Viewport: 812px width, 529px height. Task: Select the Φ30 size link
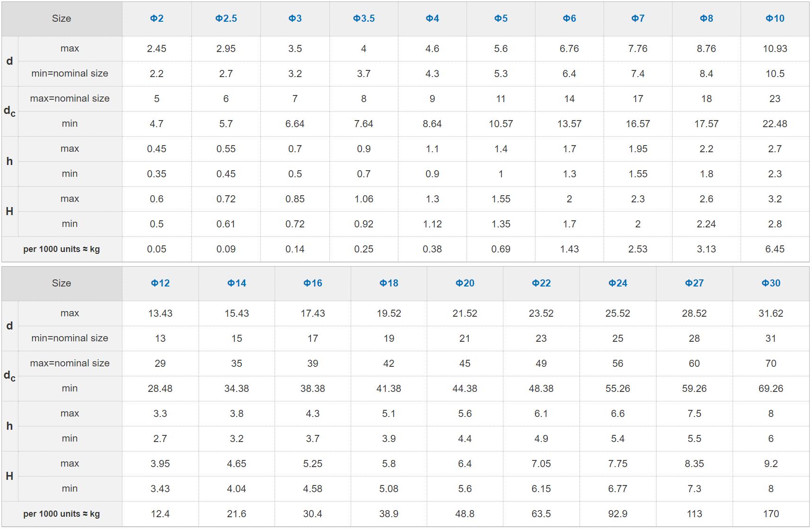771,283
